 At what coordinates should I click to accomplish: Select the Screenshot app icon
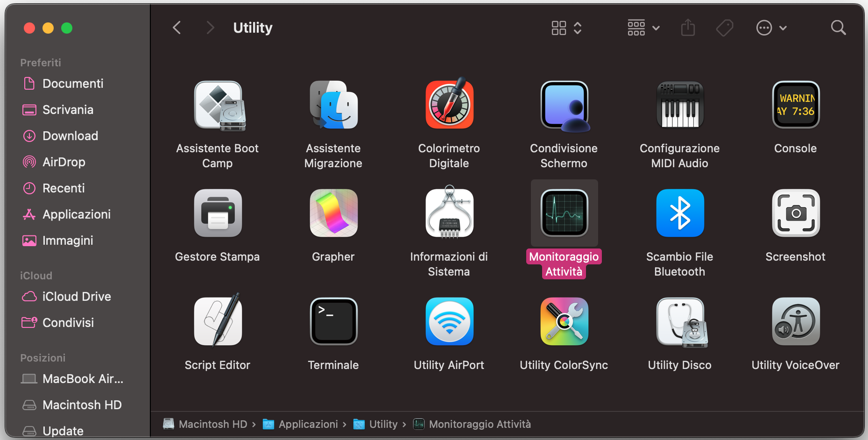(x=796, y=213)
